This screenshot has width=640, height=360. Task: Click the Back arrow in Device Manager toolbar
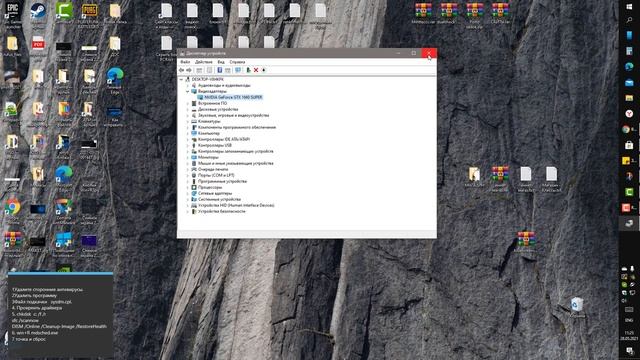(182, 70)
